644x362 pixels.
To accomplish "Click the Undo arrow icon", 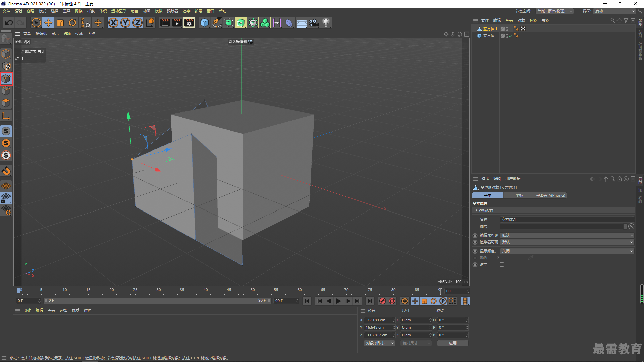I will [9, 23].
